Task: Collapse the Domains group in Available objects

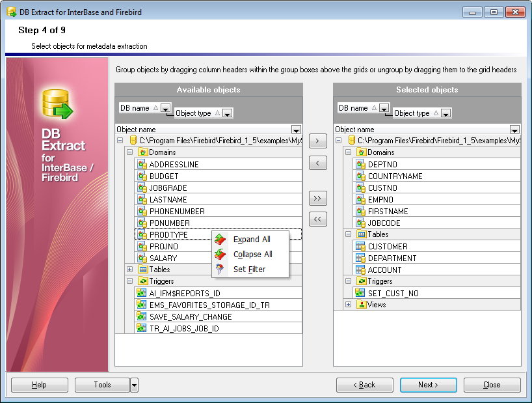Action: [x=129, y=152]
